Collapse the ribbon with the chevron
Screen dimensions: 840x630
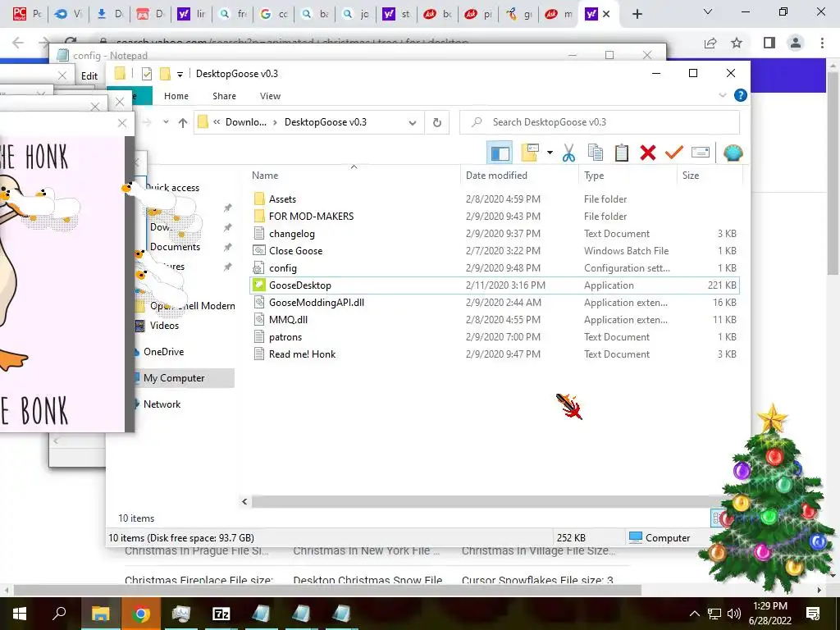[x=722, y=95]
